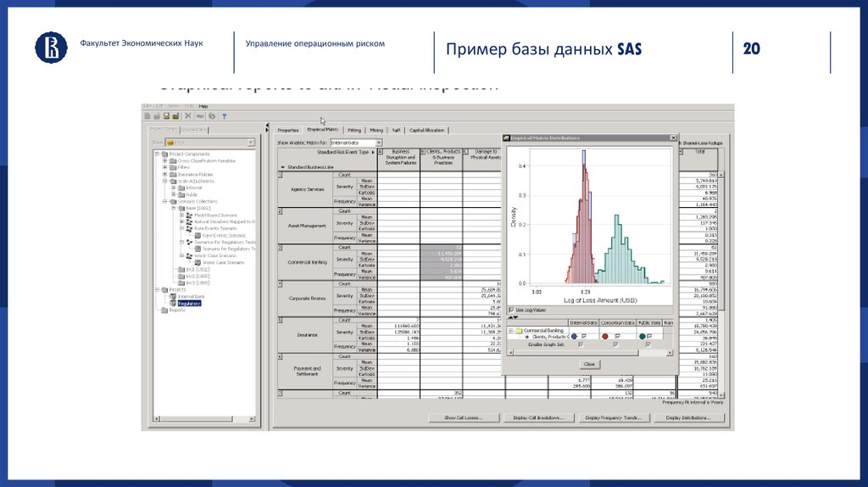Click the Base [1001] folder icon

(x=181, y=209)
